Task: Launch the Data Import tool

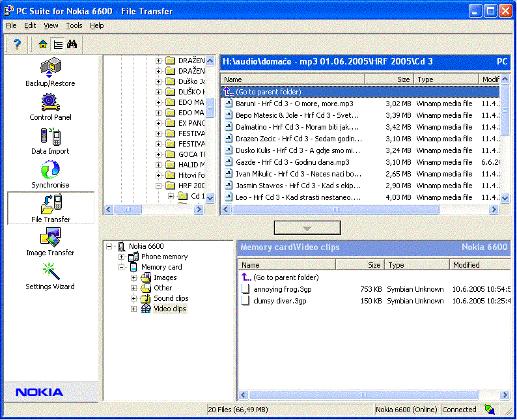Action: point(50,139)
